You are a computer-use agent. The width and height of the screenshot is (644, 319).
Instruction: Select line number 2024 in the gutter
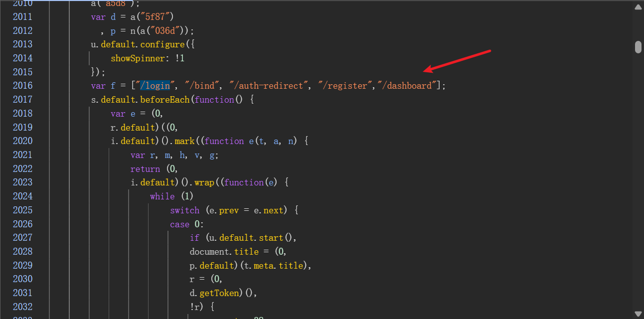tap(22, 196)
